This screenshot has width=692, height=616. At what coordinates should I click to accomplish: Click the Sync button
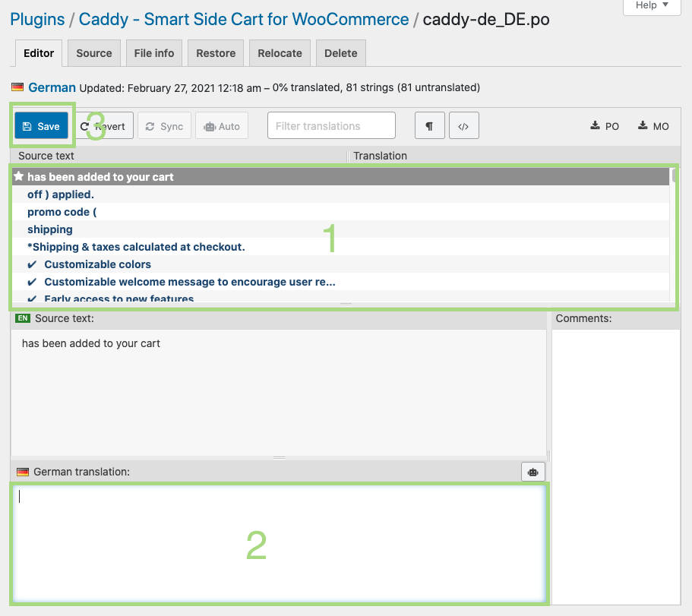coord(164,126)
